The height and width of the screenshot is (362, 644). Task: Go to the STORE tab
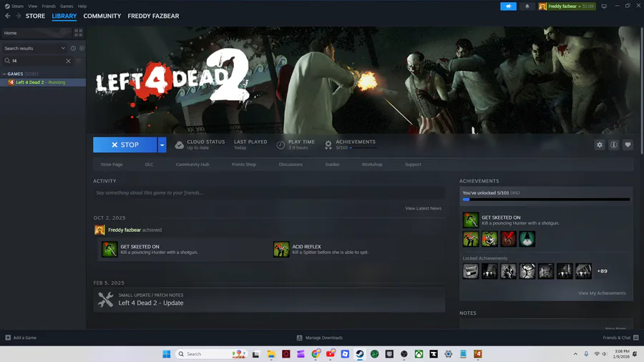coord(35,16)
